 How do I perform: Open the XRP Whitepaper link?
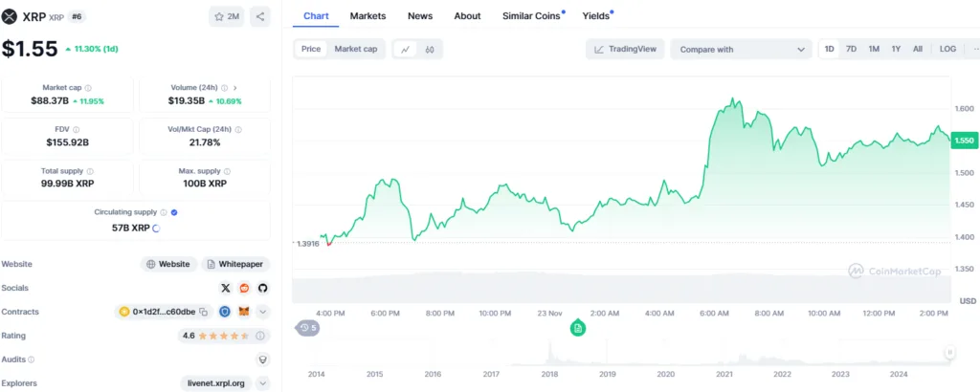(235, 264)
